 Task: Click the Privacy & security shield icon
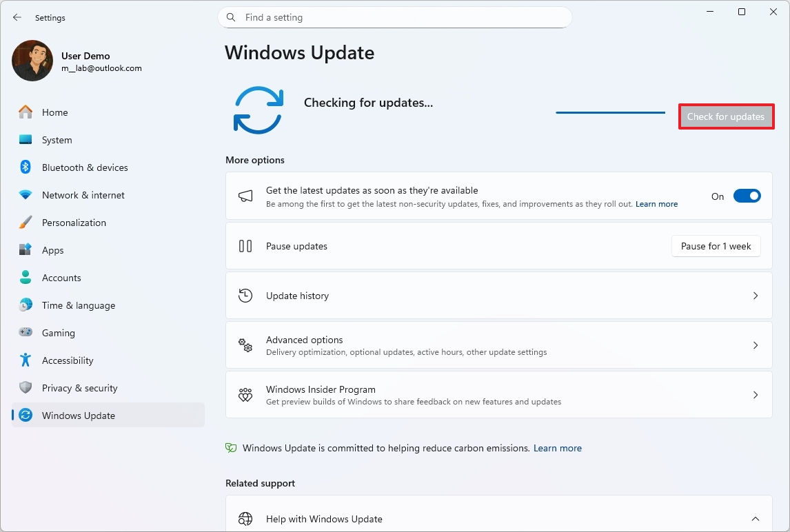[26, 388]
